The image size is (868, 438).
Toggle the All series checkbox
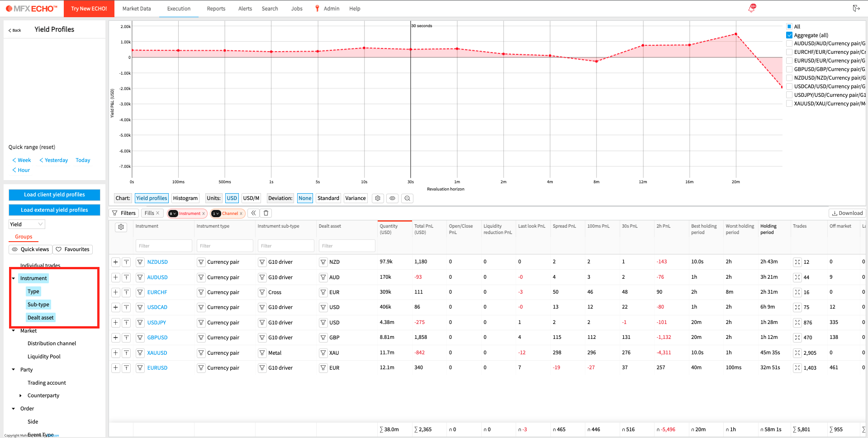tap(789, 27)
